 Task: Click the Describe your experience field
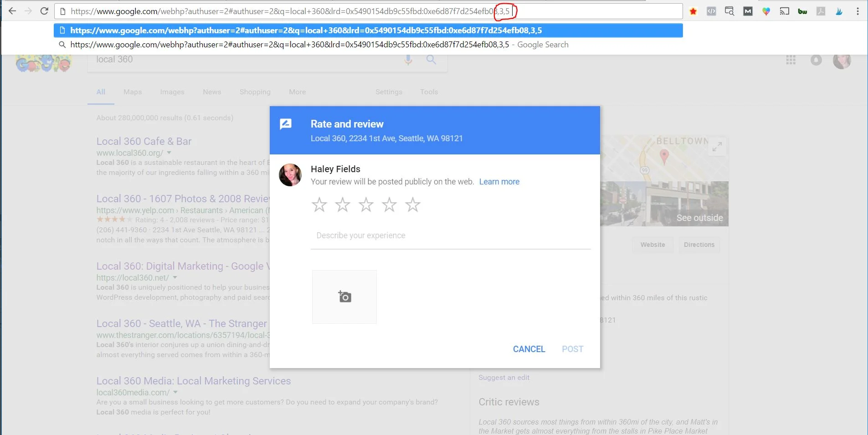(451, 236)
